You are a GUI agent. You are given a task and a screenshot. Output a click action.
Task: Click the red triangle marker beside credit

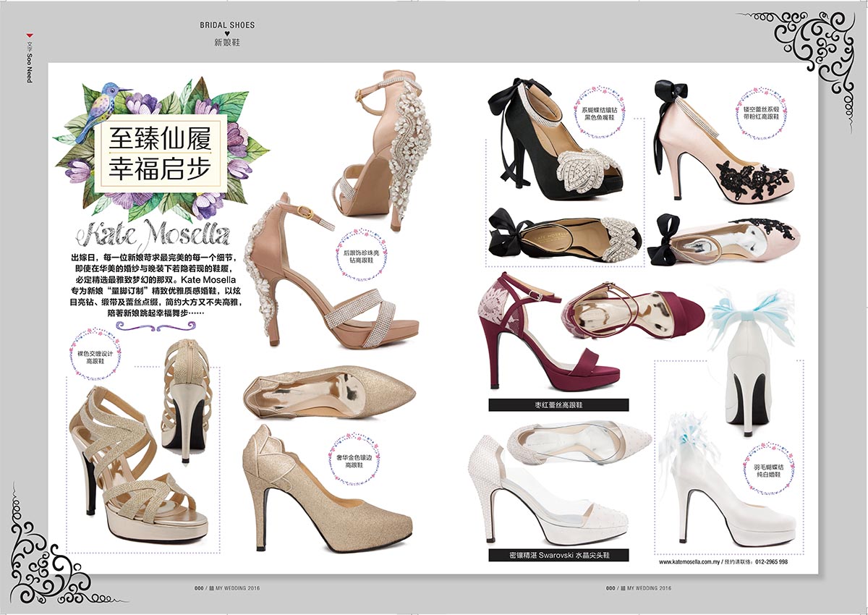pos(30,35)
